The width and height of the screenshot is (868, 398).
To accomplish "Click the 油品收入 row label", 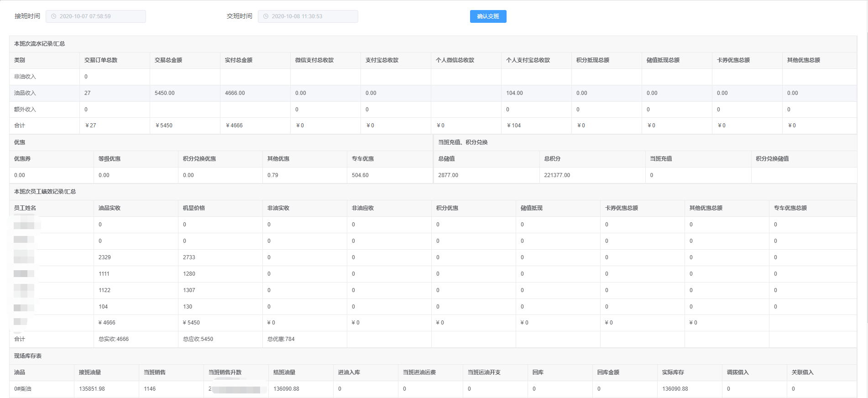I will pos(25,93).
